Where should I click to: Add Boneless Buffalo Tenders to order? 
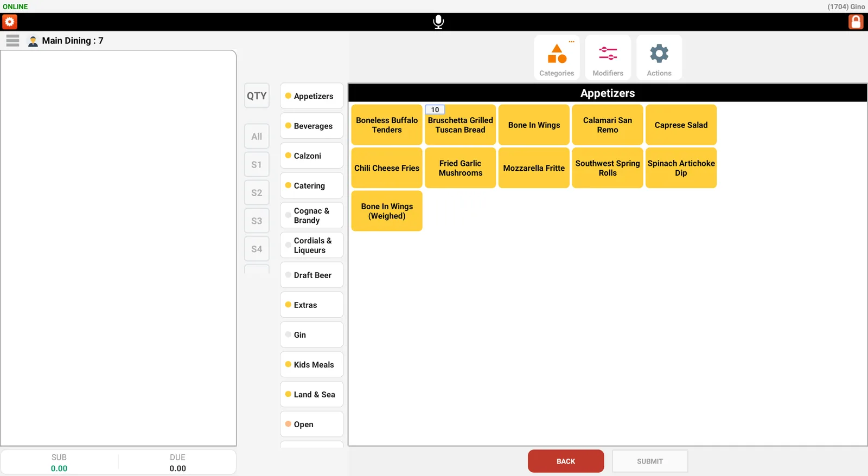point(387,125)
